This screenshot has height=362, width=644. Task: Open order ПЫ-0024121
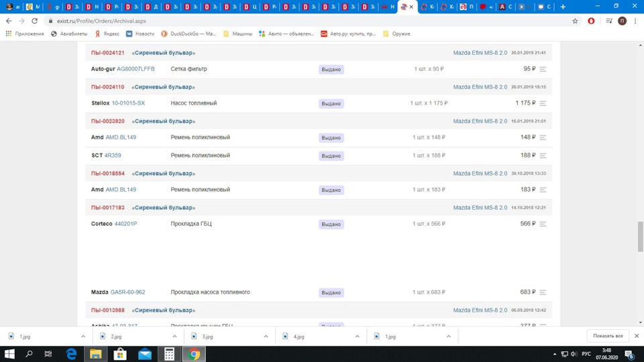[107, 53]
